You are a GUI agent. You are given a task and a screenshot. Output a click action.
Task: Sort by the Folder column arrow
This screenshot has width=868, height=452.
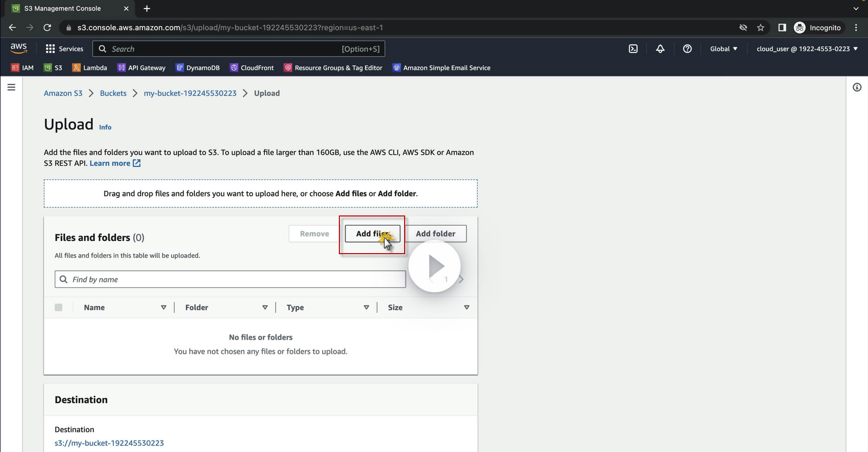(265, 307)
